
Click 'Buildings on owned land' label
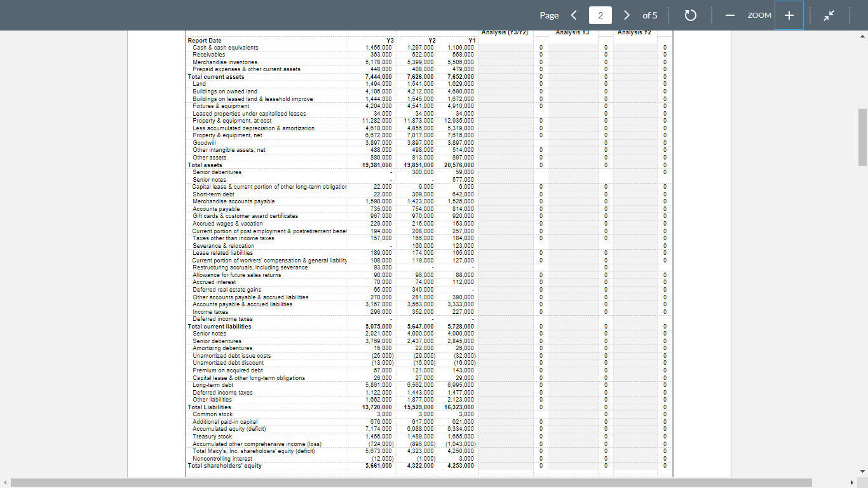[x=225, y=91]
